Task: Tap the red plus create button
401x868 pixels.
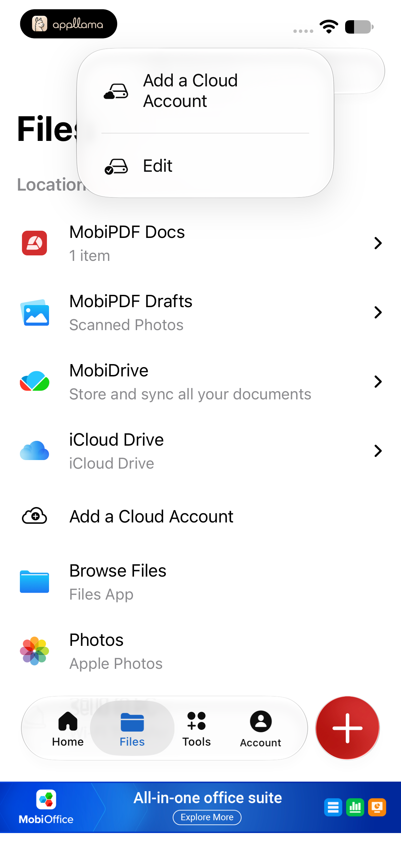Action: coord(348,728)
